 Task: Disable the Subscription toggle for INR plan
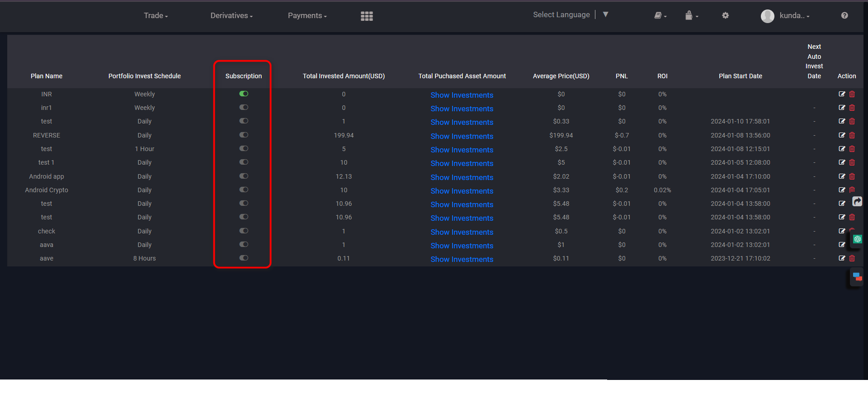(x=244, y=94)
